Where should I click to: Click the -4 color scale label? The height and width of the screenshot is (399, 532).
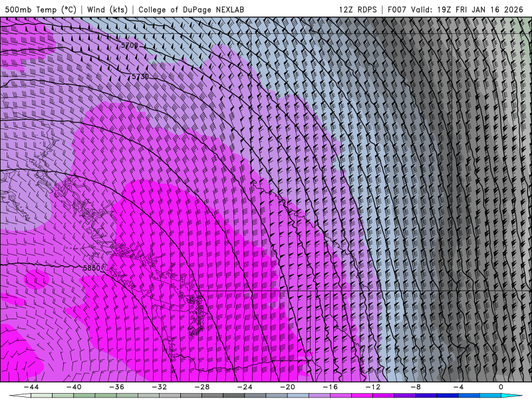pyautogui.click(x=458, y=387)
